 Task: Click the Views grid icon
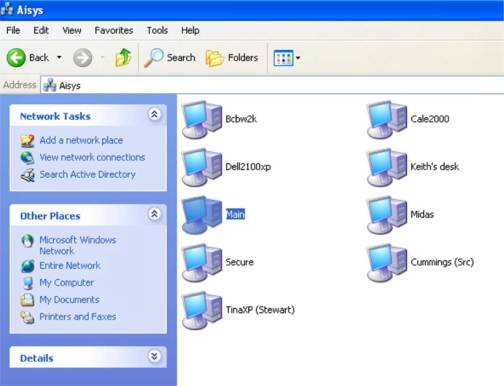click(283, 58)
